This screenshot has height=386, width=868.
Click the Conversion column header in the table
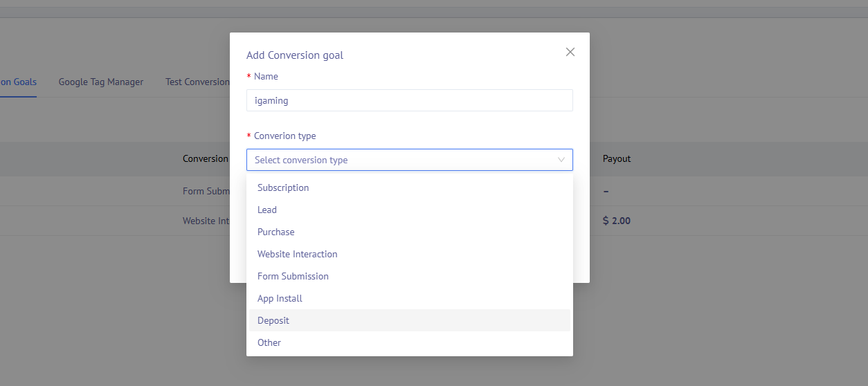[206, 158]
